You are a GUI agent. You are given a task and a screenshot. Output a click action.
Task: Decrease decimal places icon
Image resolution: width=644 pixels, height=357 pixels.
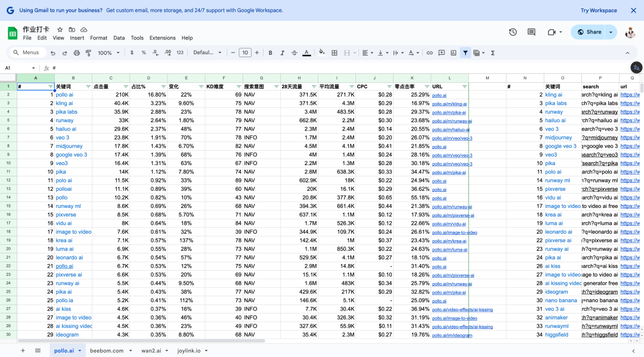[156, 53]
